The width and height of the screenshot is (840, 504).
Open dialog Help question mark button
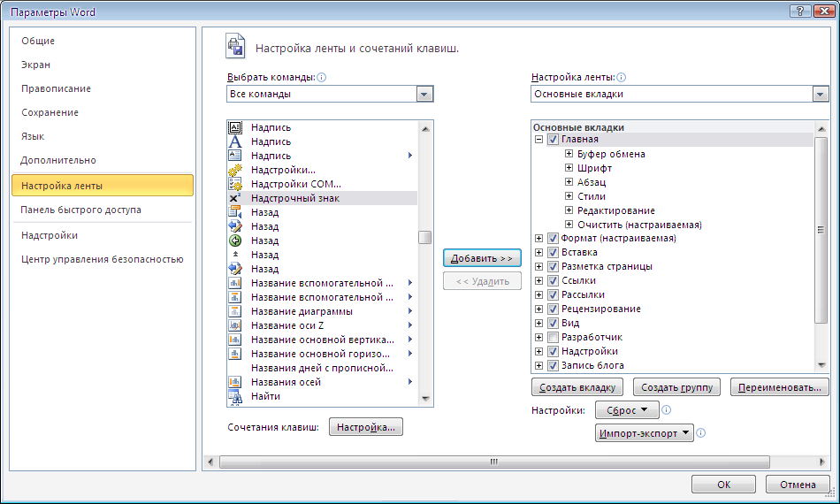click(x=800, y=11)
